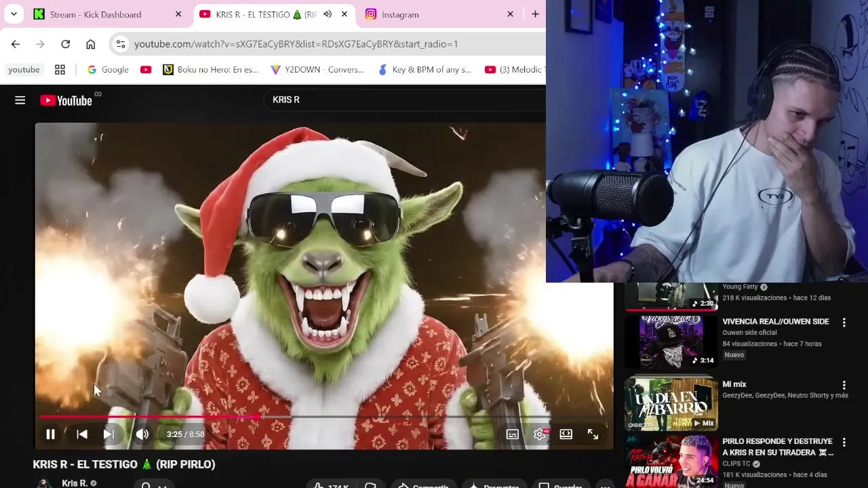This screenshot has width=868, height=488.
Task: Click the 3:25 / 8:58 time display
Action: tap(185, 434)
